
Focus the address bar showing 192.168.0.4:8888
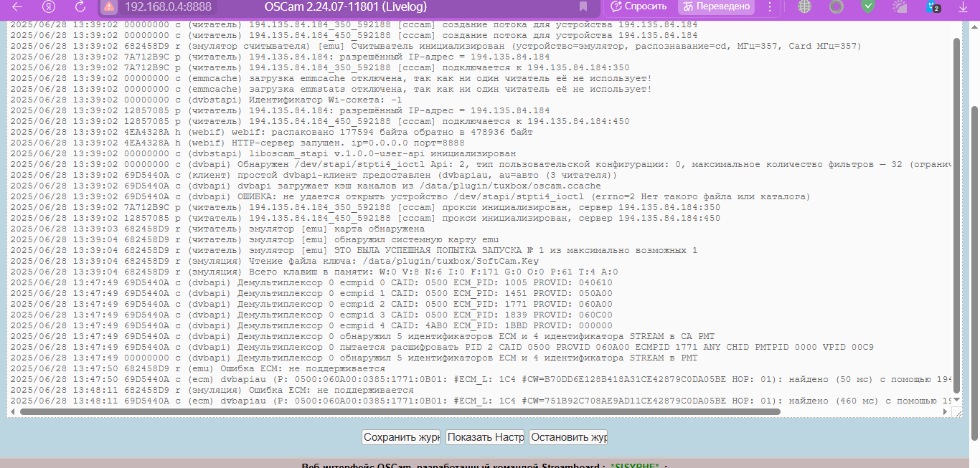pos(168,7)
